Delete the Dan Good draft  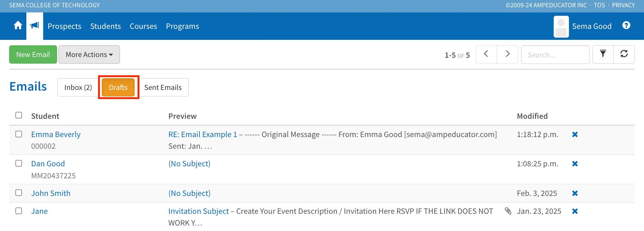point(575,164)
